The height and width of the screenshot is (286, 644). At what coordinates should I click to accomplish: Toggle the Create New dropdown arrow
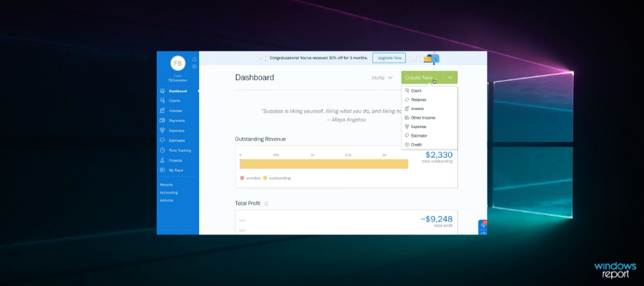tap(451, 77)
